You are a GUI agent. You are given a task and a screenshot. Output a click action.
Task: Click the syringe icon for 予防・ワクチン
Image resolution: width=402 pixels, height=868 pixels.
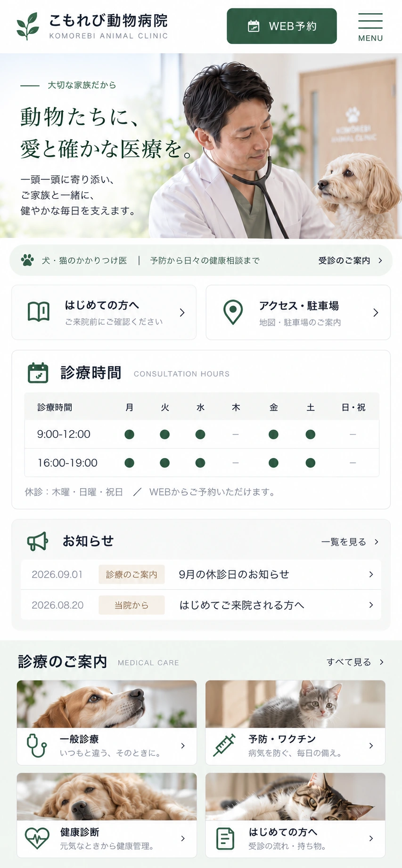point(224,745)
